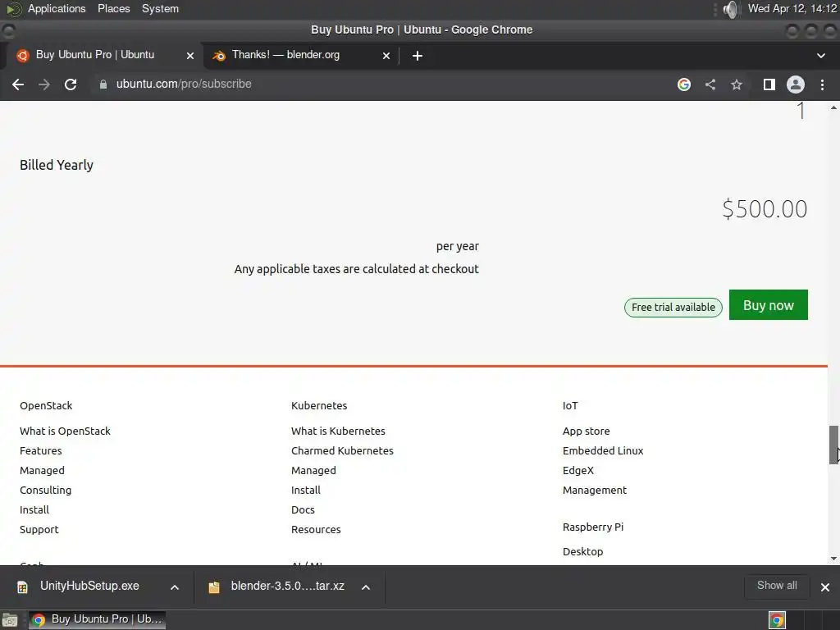Open a new browser tab
This screenshot has width=840, height=630.
click(418, 55)
